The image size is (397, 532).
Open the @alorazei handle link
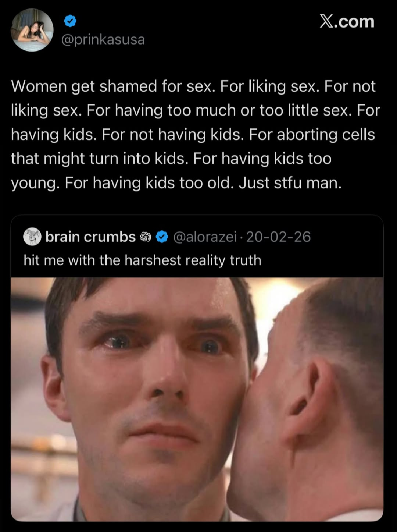[x=204, y=237]
